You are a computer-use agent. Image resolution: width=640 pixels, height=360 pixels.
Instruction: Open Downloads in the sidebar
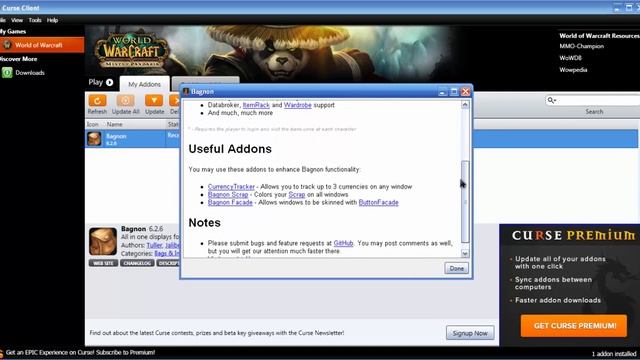(30, 73)
